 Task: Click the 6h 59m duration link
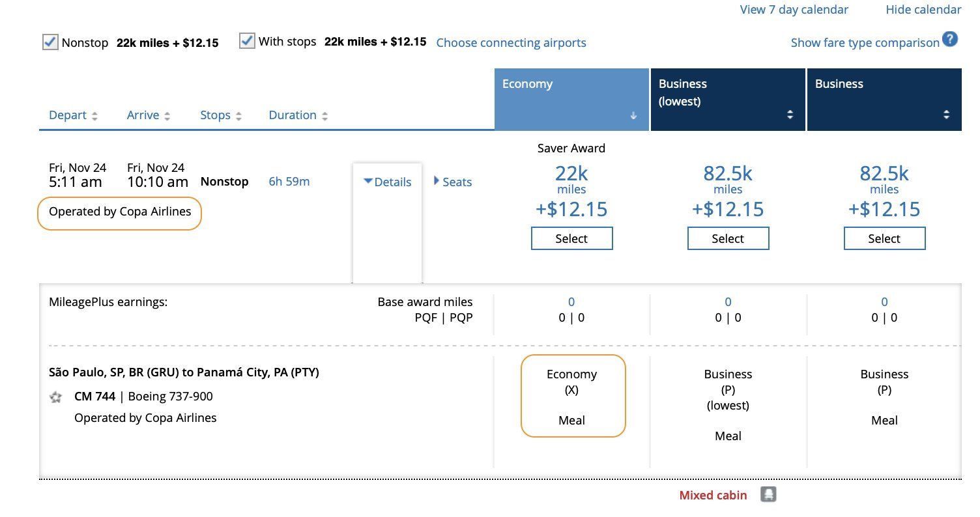[x=289, y=182]
